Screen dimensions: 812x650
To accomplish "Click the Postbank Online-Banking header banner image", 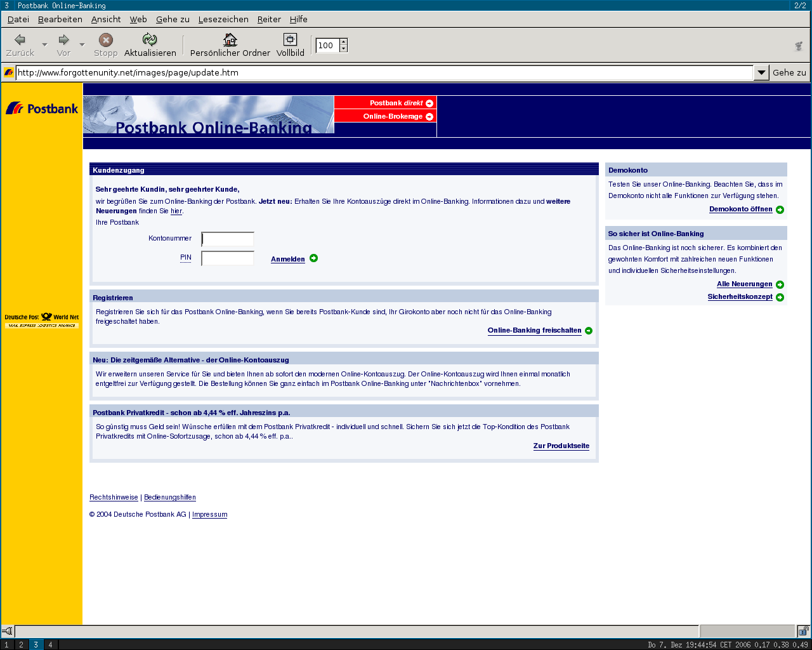I will (208, 114).
